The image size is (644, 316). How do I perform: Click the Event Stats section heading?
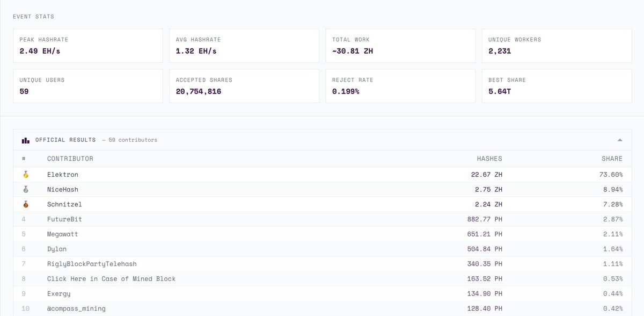33,17
